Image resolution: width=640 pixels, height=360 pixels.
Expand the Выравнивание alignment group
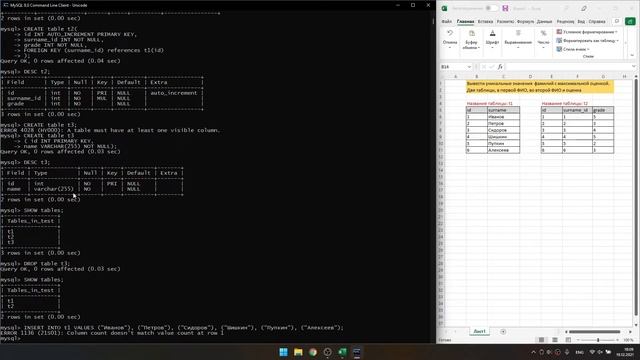coord(518,40)
